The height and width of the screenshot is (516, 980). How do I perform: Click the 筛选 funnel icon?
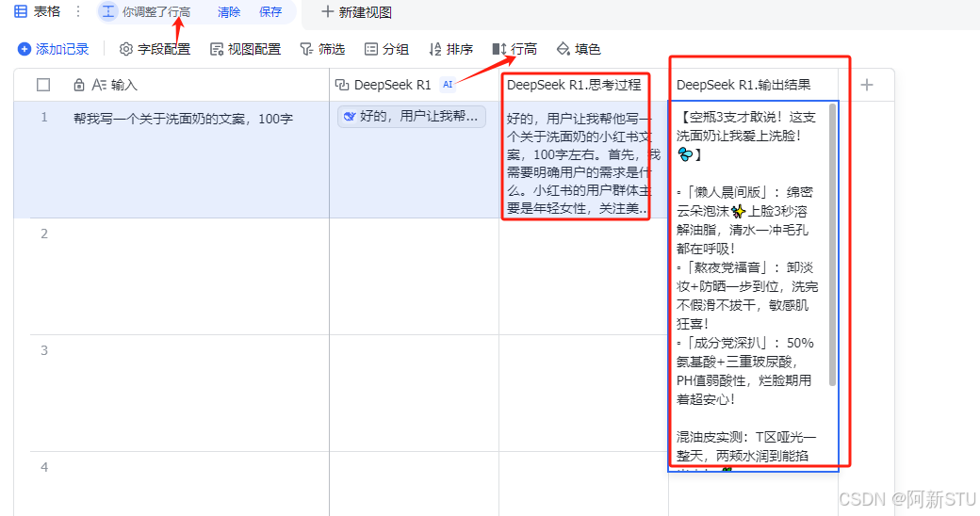click(x=306, y=49)
